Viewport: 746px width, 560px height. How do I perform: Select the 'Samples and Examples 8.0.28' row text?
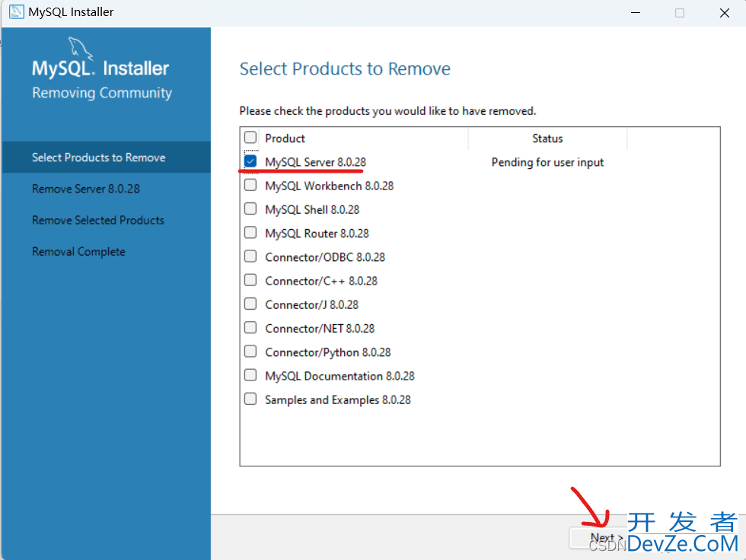coord(338,399)
